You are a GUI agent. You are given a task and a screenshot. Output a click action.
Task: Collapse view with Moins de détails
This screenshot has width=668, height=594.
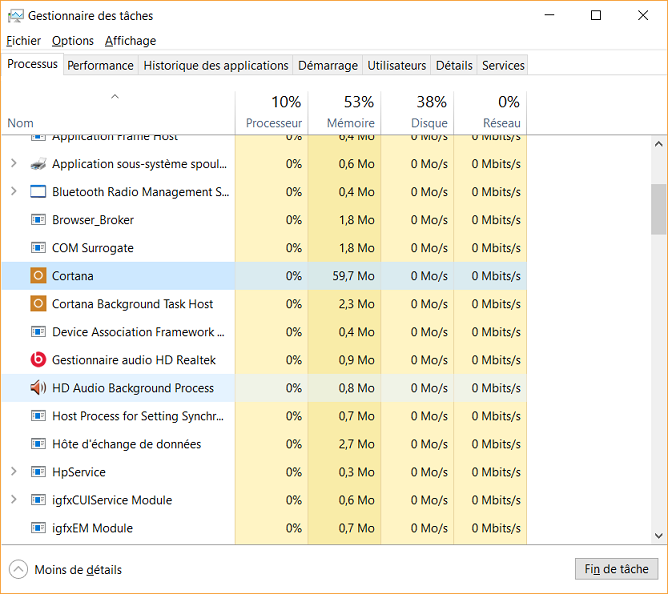[66, 570]
